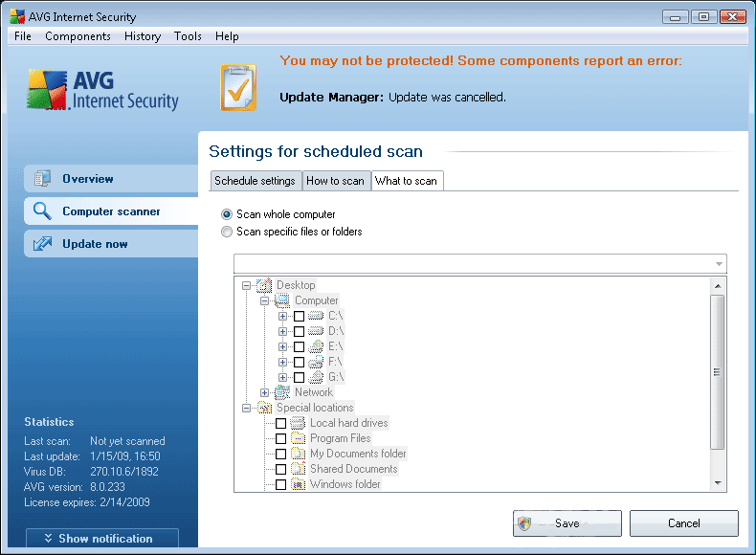
Task: Check the G:\ drive checkbox
Action: click(299, 377)
